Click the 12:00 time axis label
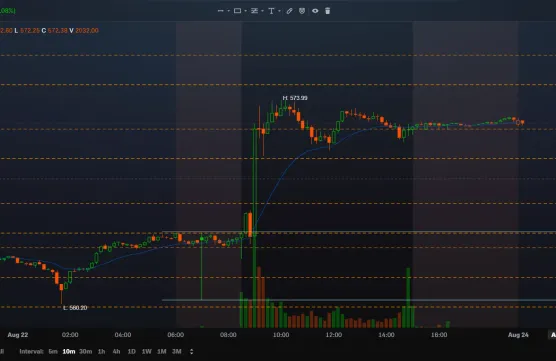Viewport: 556px width, 361px height. 334,335
